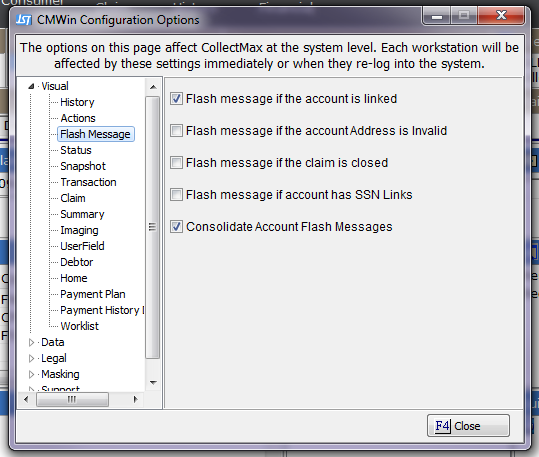Screen dimensions: 539x457
Task: Select the Visual category label
Action: pos(55,86)
